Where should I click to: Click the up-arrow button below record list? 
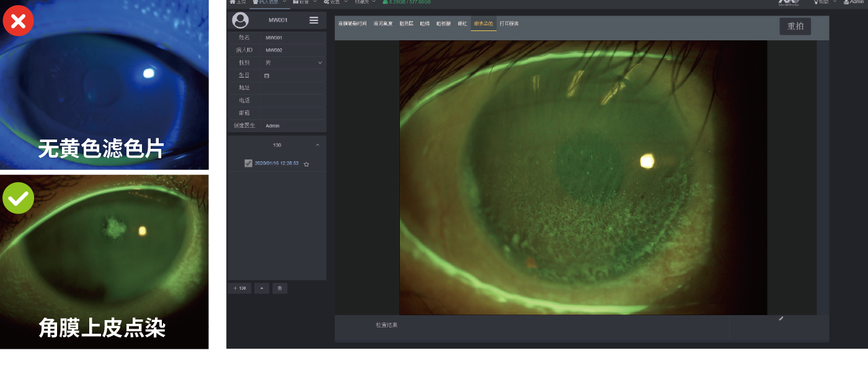[262, 288]
